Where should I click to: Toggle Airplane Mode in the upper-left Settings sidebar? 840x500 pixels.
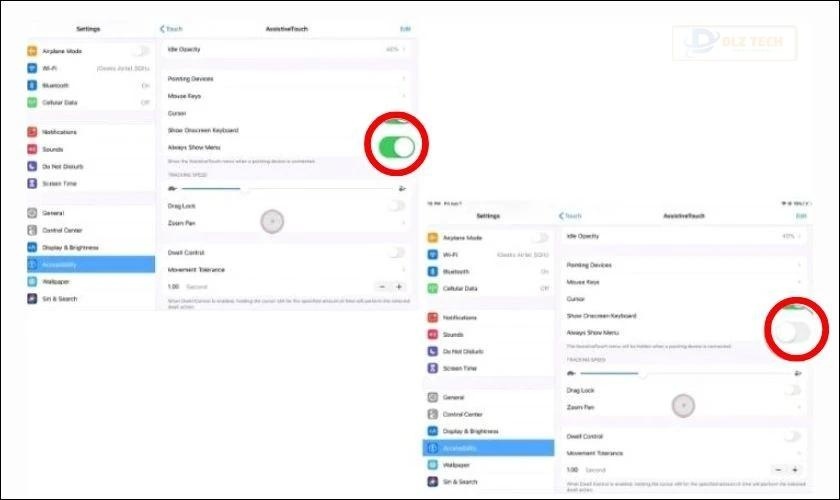tap(143, 50)
